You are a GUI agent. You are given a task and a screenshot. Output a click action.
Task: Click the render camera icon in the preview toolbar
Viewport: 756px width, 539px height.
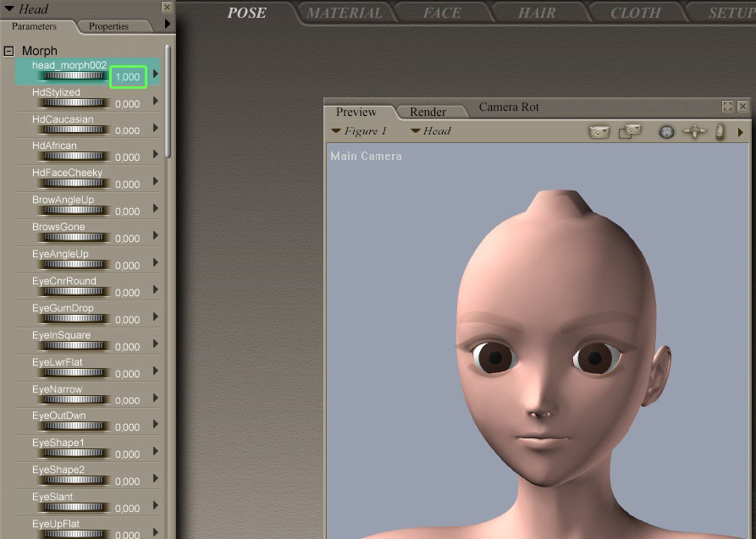[x=599, y=131]
